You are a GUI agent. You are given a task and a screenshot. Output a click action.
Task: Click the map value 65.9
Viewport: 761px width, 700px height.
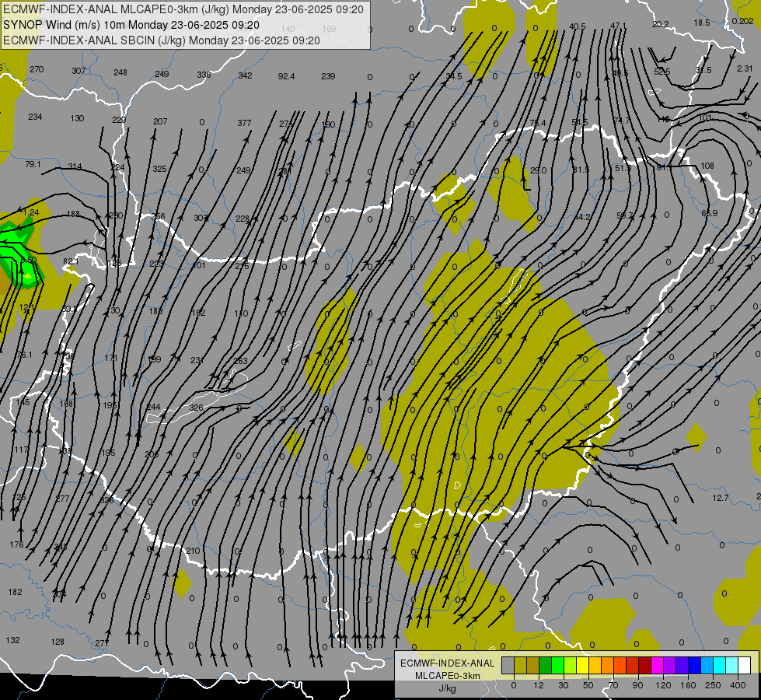[709, 213]
